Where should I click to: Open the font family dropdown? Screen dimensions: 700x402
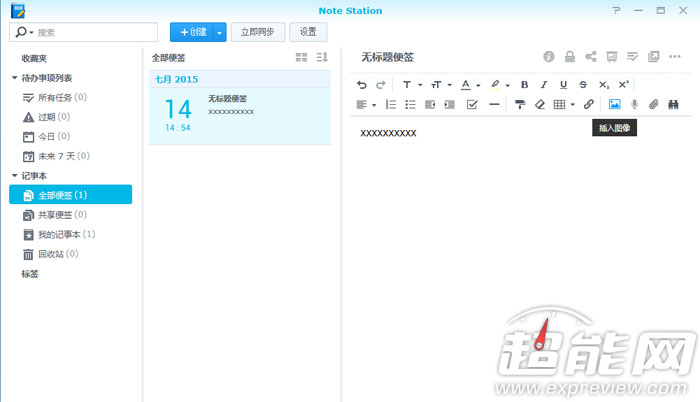pyautogui.click(x=412, y=84)
